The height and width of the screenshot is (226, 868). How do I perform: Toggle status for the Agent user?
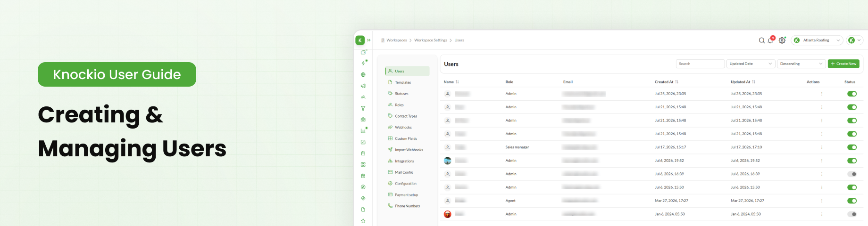pos(852,201)
